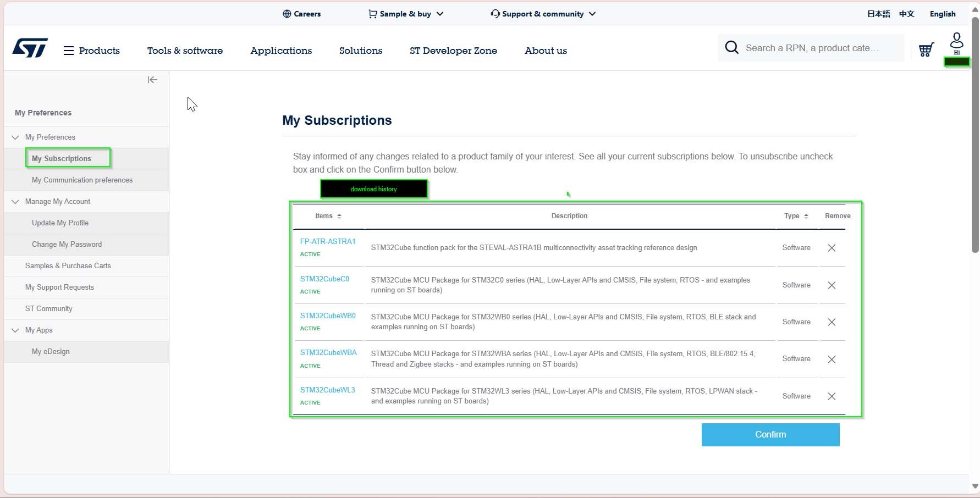Click the cart icon beside Sample & buy
The height and width of the screenshot is (498, 980).
(x=372, y=14)
